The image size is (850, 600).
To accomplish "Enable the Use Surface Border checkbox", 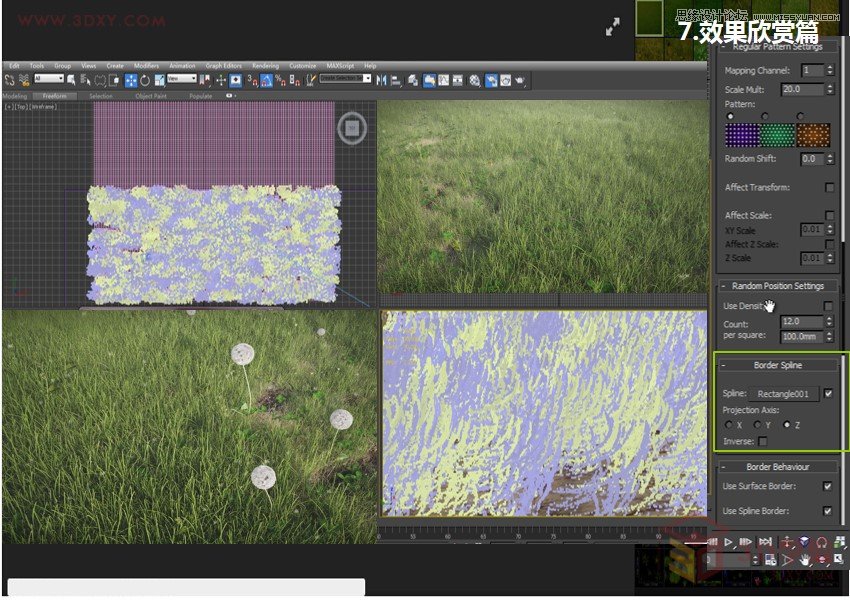I will (828, 487).
